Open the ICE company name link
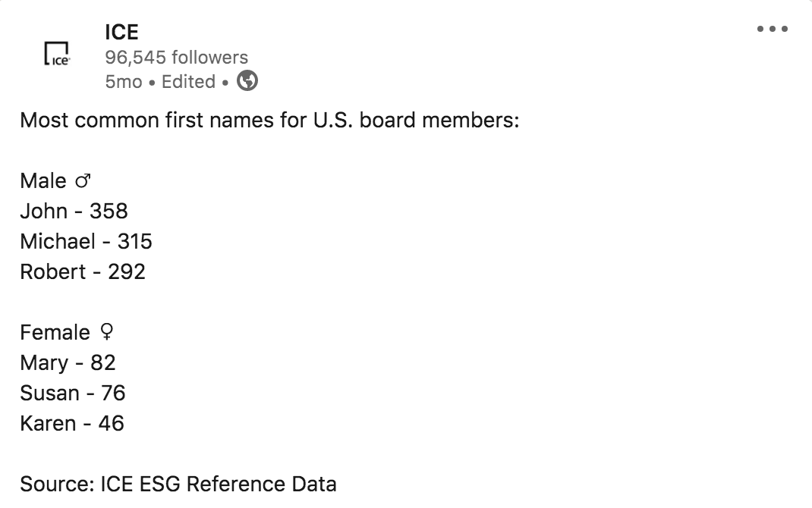The height and width of the screenshot is (508, 812). coord(121,32)
